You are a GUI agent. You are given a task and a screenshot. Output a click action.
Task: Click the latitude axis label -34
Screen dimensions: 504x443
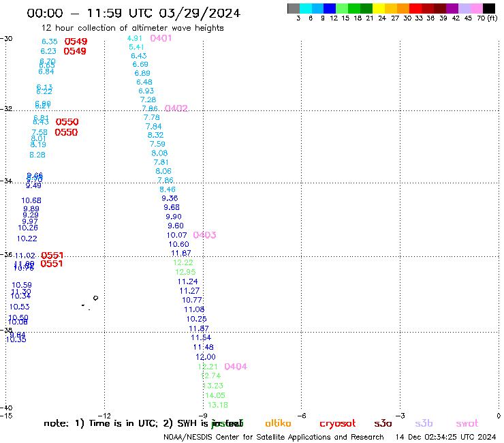click(6, 181)
